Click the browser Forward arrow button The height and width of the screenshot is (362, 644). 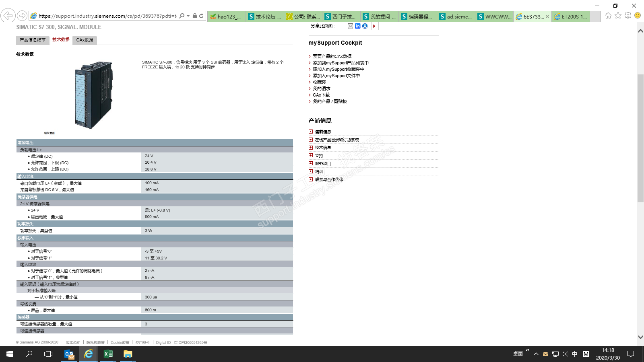(x=22, y=16)
